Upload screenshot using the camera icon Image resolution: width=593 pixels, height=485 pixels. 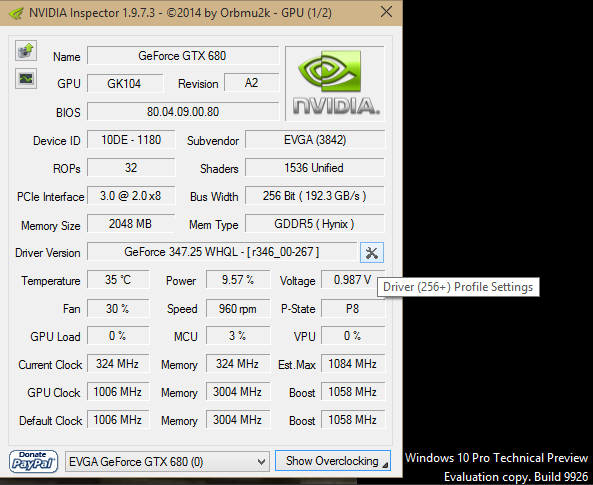coord(26,50)
